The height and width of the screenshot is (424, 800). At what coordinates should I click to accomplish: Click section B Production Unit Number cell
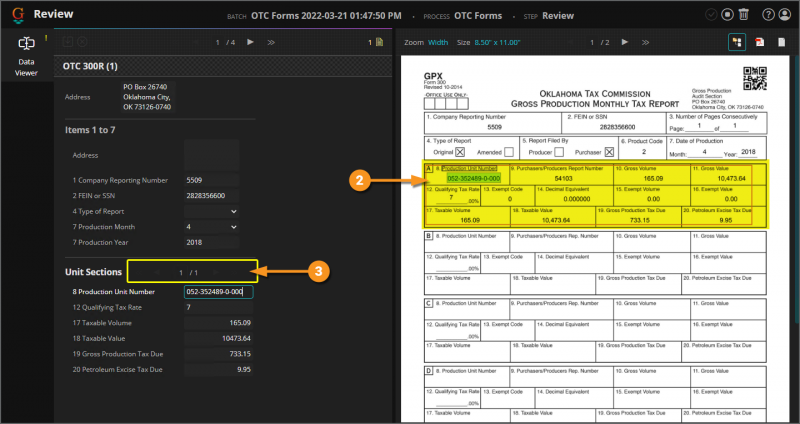pyautogui.click(x=467, y=242)
